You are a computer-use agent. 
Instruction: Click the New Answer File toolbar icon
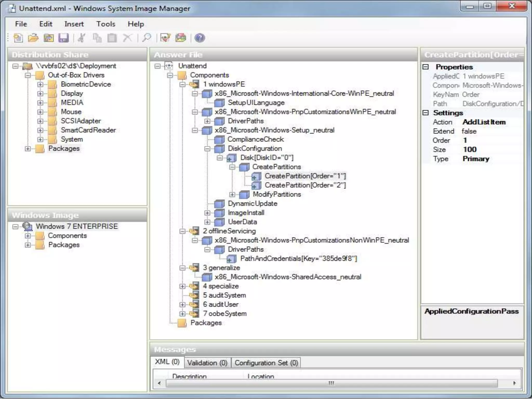18,38
